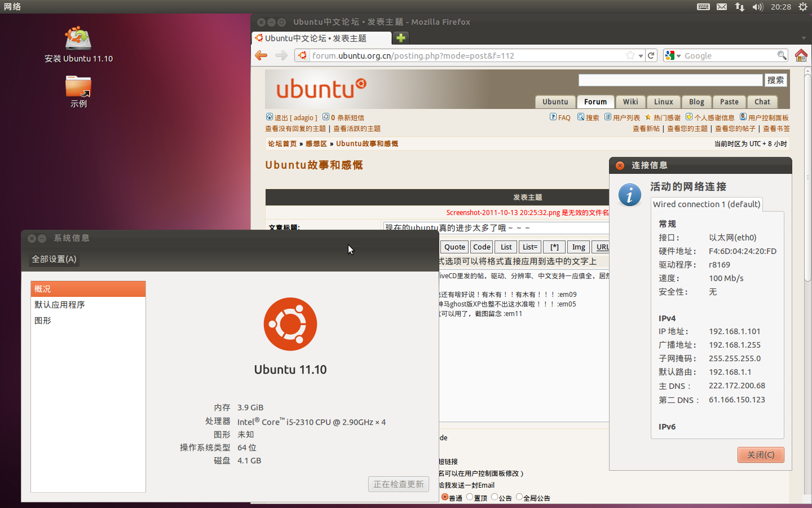
Task: Open the power/session gear menu
Action: pyautogui.click(x=802, y=7)
